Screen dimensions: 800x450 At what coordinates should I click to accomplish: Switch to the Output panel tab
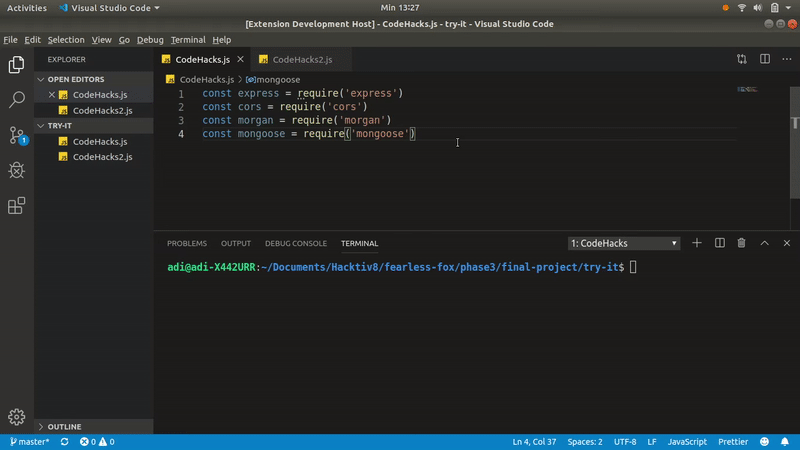pyautogui.click(x=236, y=243)
